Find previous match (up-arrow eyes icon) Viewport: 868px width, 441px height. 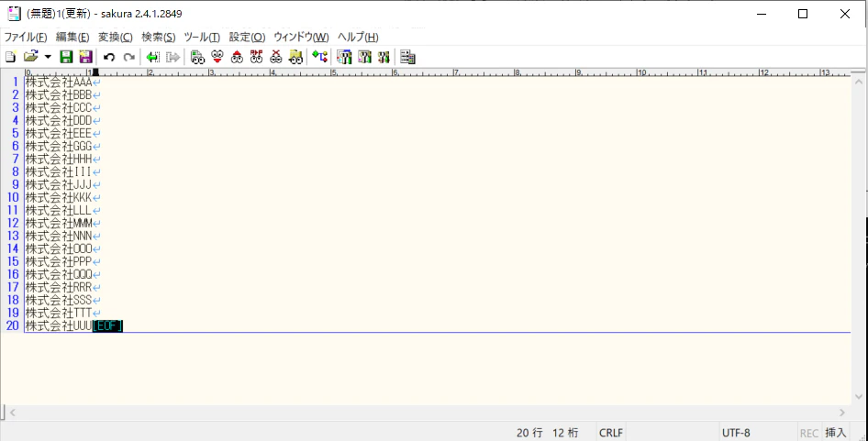[237, 57]
